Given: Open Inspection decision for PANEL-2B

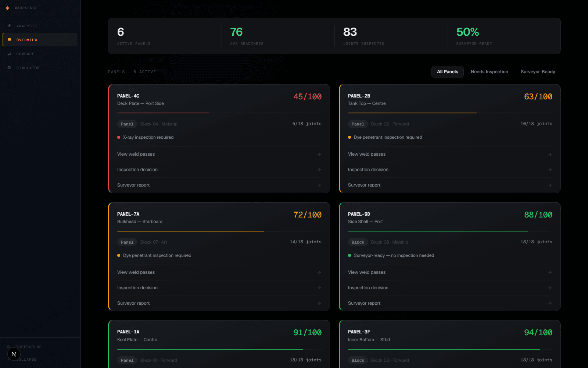Looking at the screenshot, I should tap(450, 170).
